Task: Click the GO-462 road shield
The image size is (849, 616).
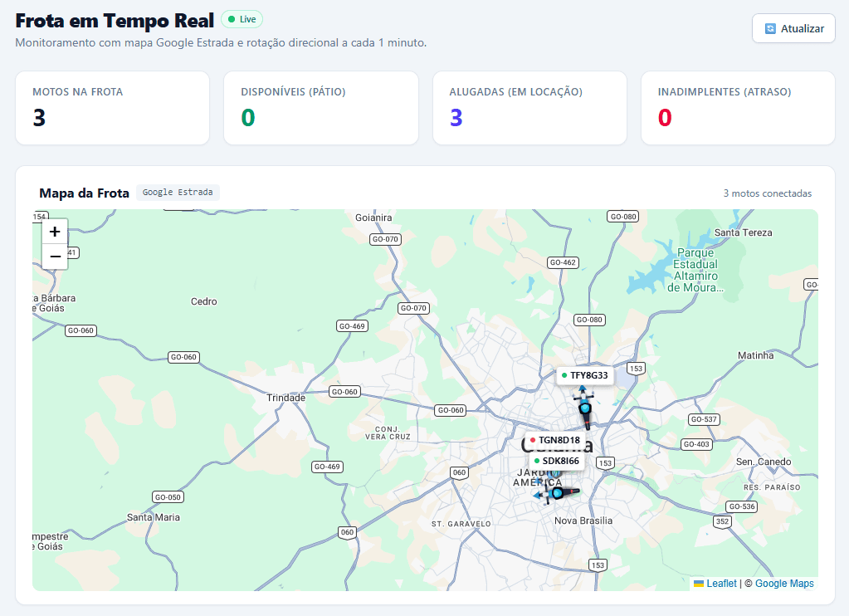Action: [x=563, y=262]
